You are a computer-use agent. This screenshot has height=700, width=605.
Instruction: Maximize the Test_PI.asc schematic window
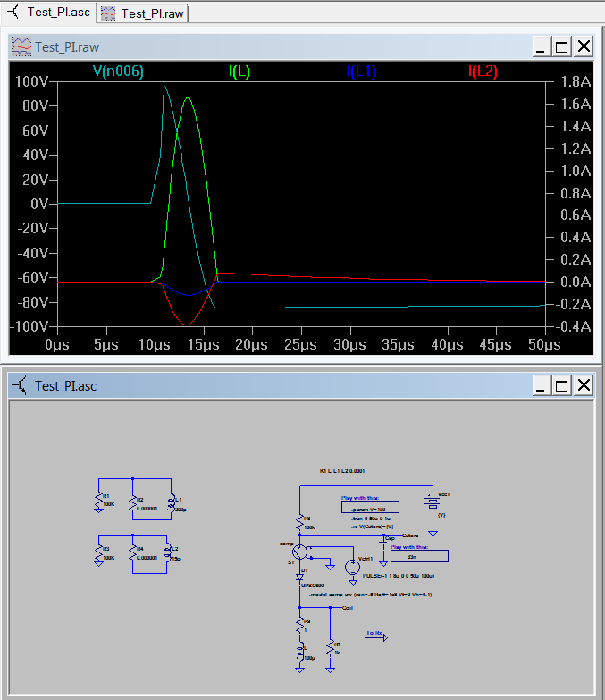(x=561, y=385)
